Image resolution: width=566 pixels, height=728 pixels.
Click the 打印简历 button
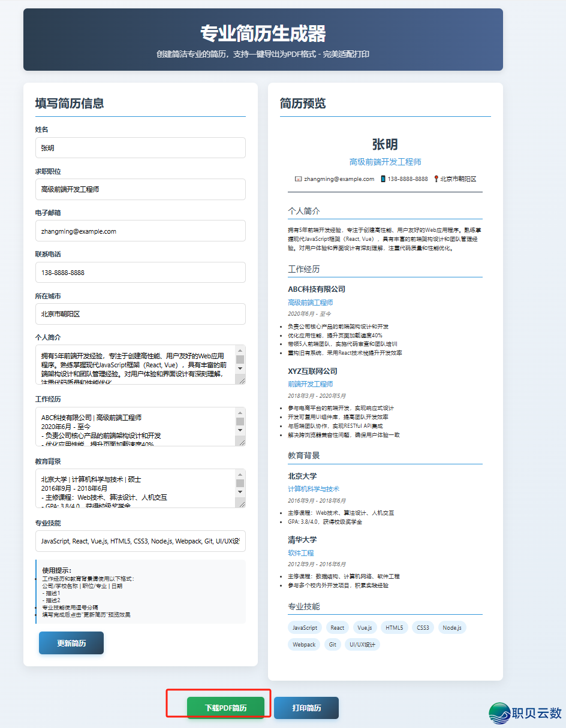coord(306,708)
